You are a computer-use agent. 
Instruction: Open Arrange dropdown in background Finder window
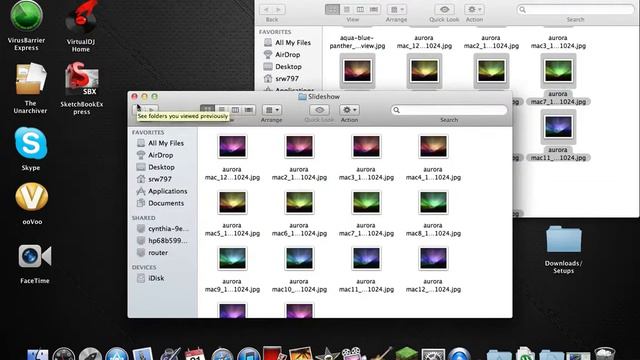(396, 9)
